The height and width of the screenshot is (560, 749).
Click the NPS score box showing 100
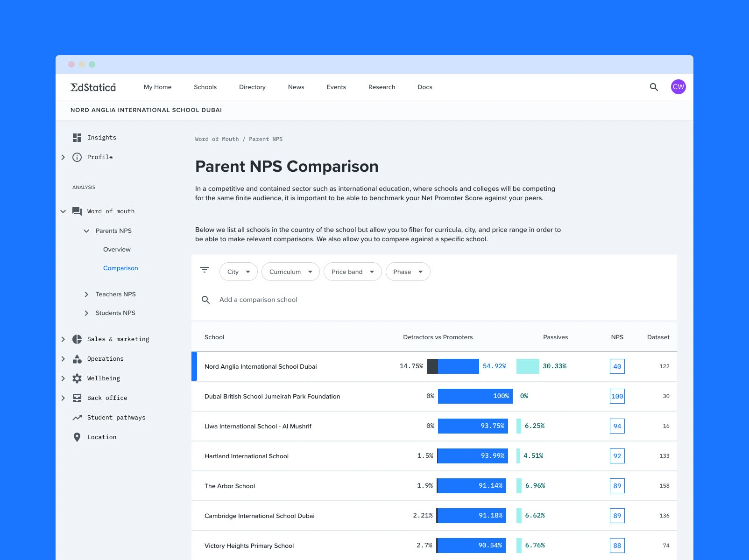click(x=617, y=396)
